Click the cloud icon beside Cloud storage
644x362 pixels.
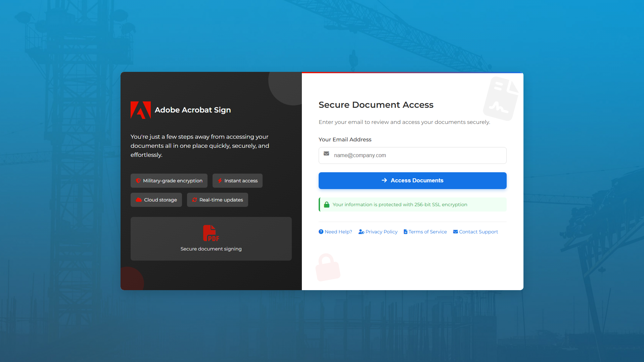pyautogui.click(x=139, y=200)
